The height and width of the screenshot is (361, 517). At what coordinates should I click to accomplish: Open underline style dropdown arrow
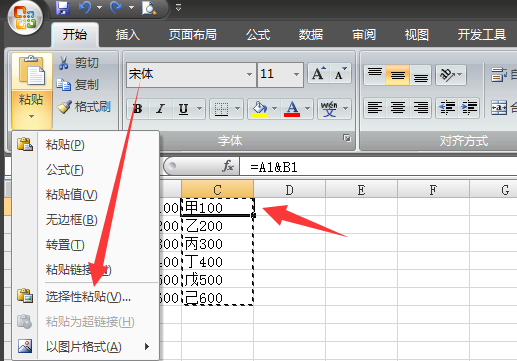click(x=200, y=108)
